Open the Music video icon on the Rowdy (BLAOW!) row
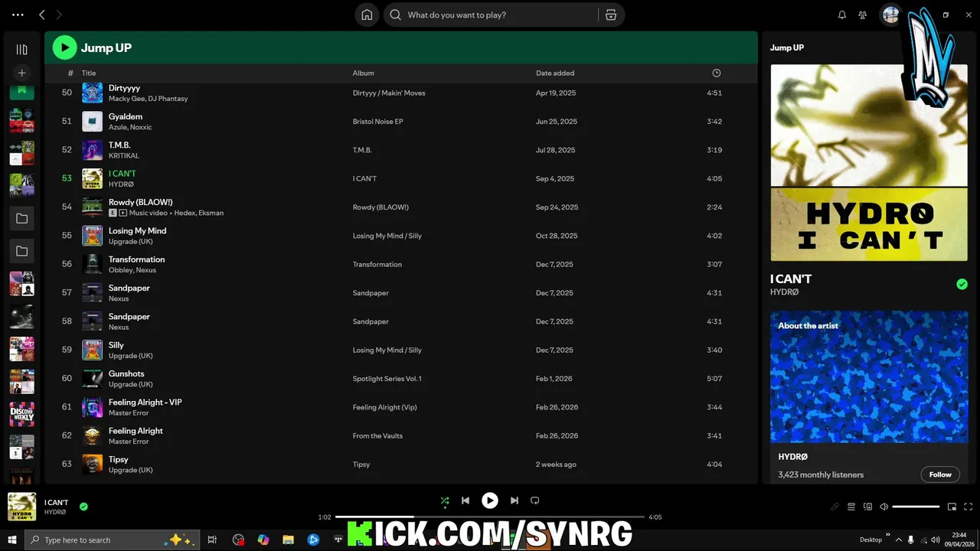980x551 pixels. (x=123, y=213)
